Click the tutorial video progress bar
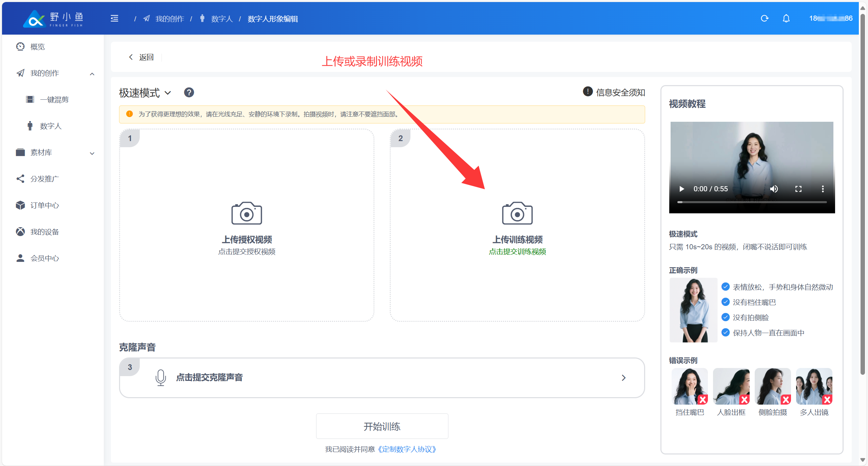Screen dimensions: 868x466 coord(752,202)
